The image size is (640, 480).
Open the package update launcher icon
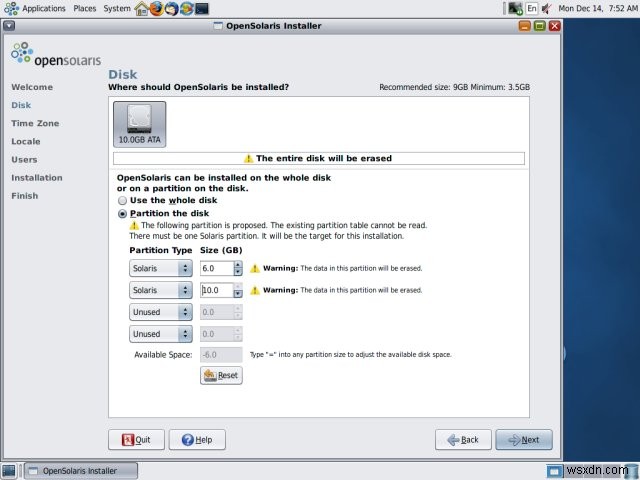tap(187, 9)
